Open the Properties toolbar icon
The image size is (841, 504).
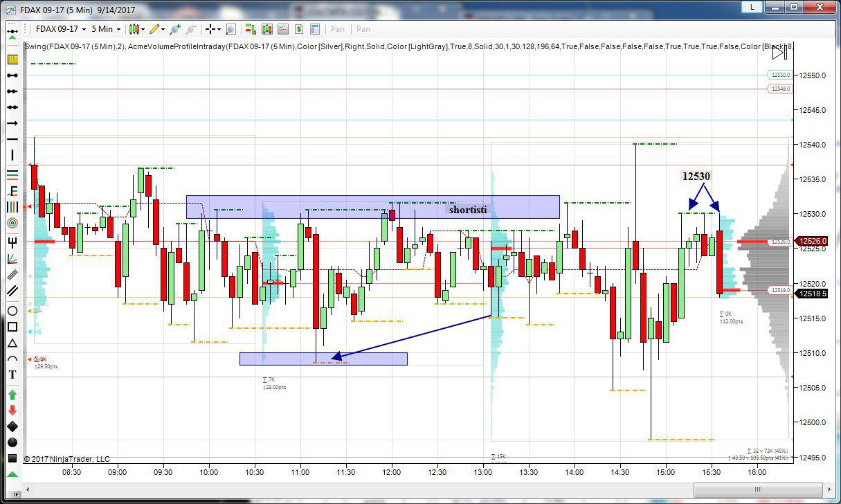point(315,29)
